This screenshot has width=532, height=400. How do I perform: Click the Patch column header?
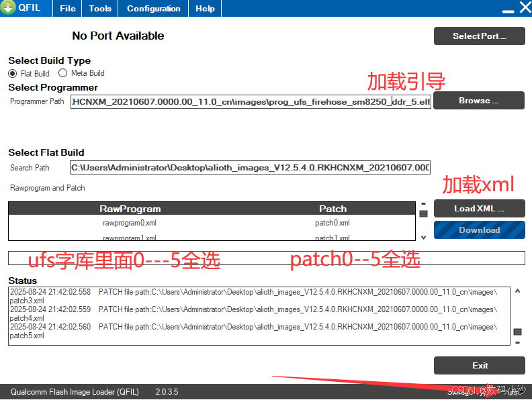tap(333, 209)
